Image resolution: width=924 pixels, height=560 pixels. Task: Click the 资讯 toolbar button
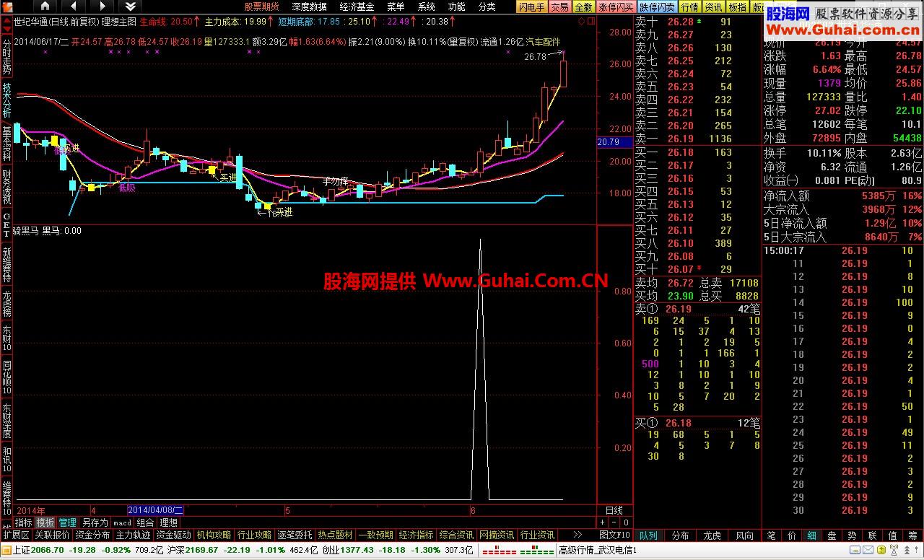713,6
